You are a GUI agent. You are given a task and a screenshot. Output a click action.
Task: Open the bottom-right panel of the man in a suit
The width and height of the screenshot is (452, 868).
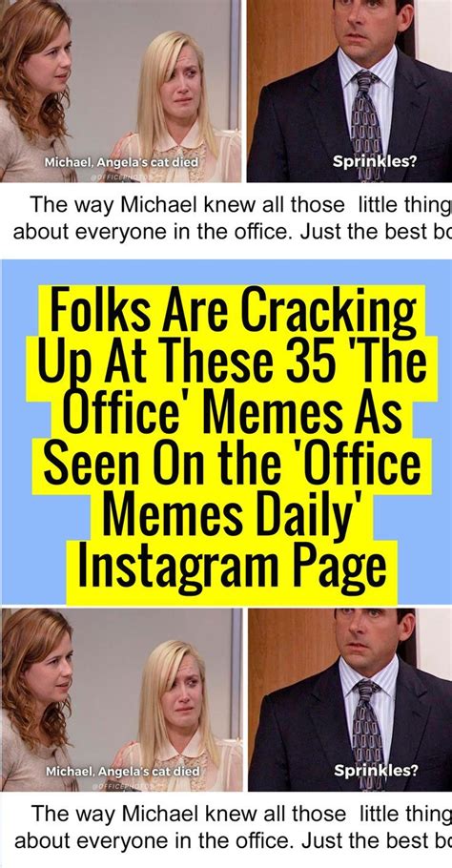[349, 700]
